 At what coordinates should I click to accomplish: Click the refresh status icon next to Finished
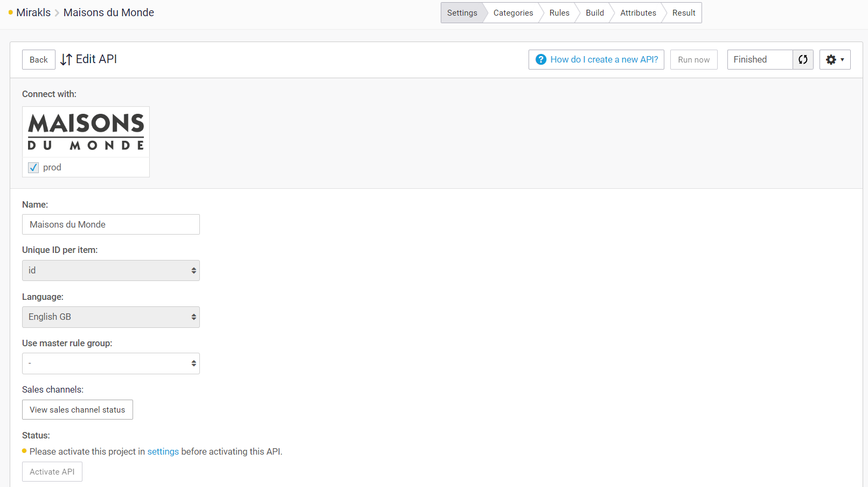point(803,59)
